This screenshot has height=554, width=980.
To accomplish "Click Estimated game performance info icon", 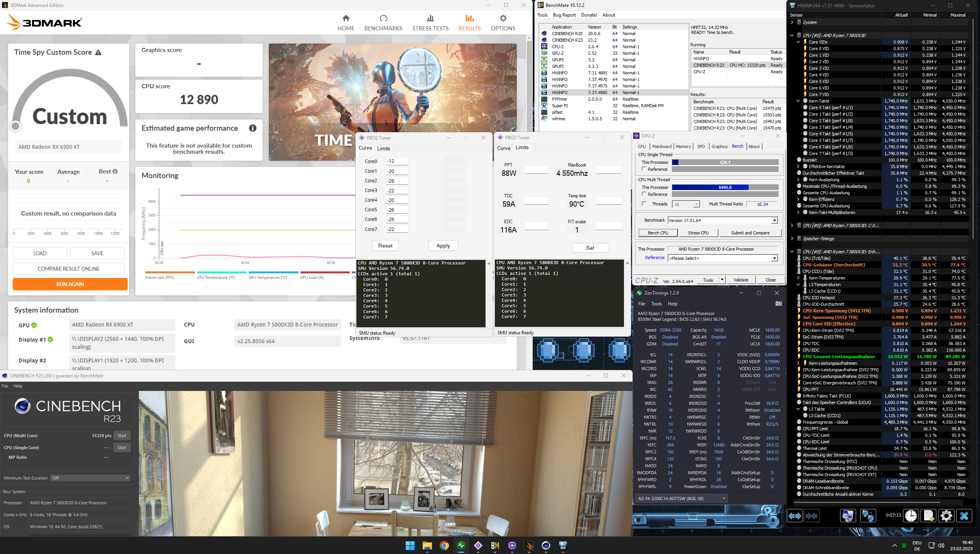I will click(253, 128).
